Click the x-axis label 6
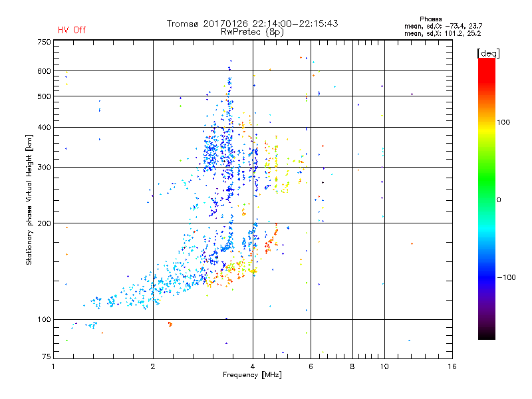 [x=311, y=366]
